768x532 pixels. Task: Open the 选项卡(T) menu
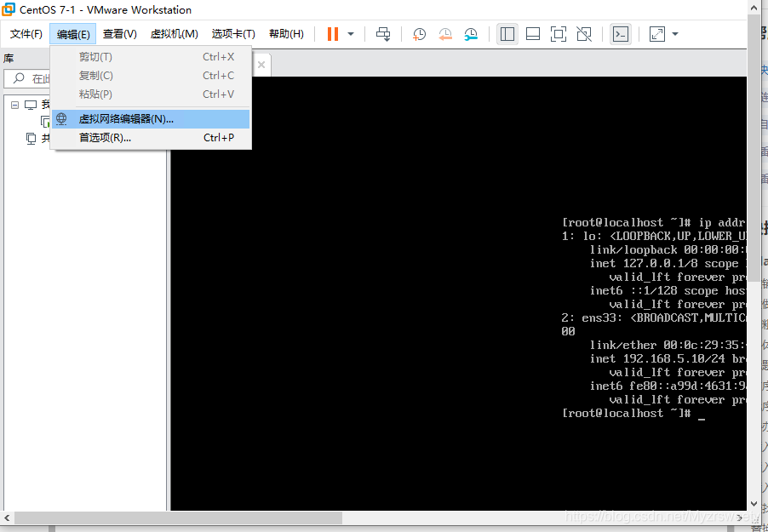pyautogui.click(x=233, y=34)
